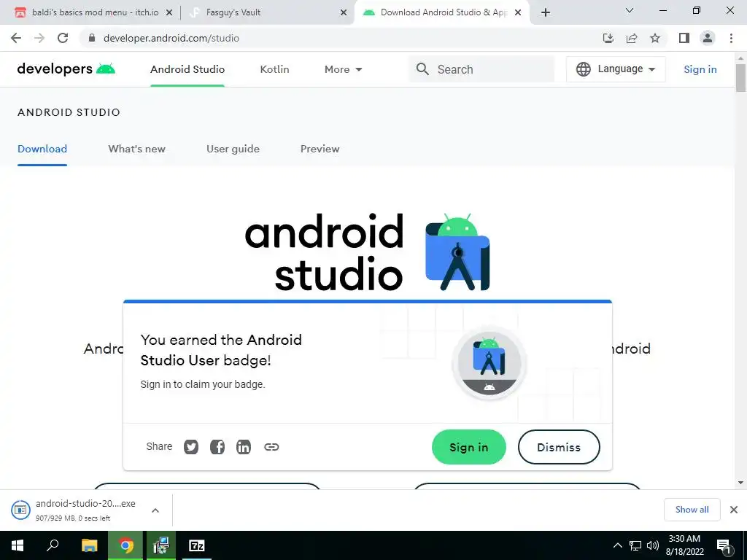The width and height of the screenshot is (747, 560).
Task: Share this page using the share icon
Action: pos(632,38)
